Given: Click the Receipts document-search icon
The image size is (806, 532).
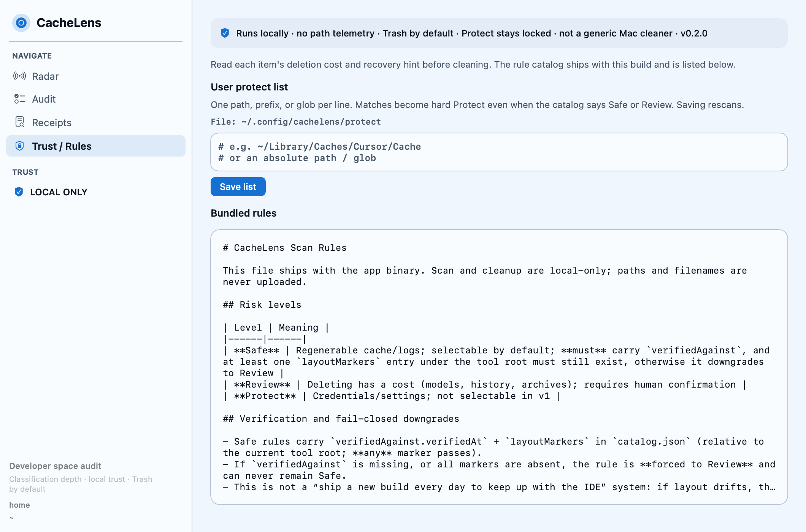Looking at the screenshot, I should [20, 122].
